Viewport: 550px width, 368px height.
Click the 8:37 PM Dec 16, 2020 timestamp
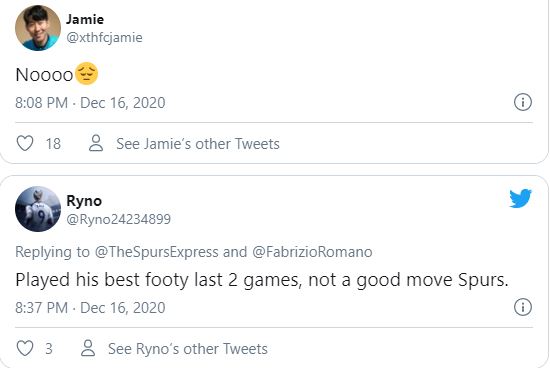click(90, 308)
